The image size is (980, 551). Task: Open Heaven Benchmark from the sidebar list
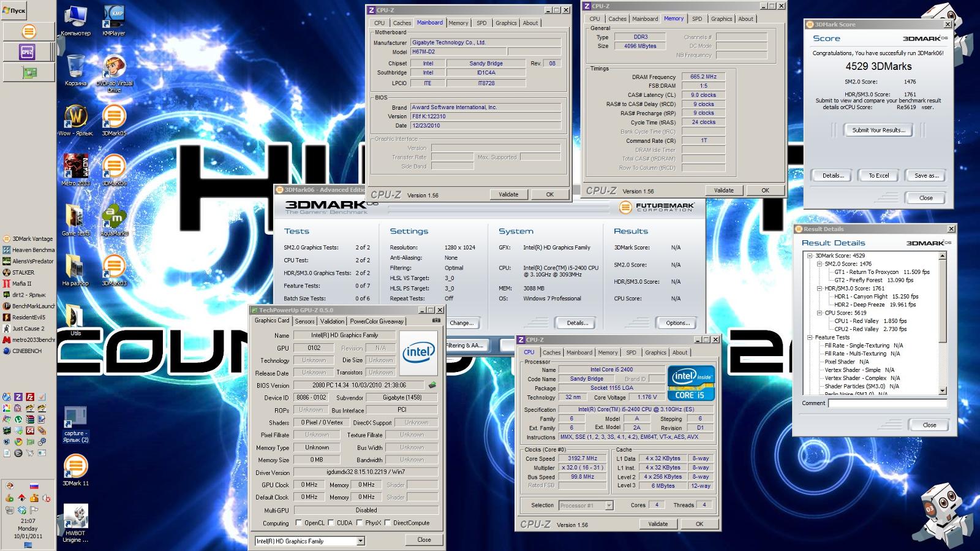pos(28,250)
